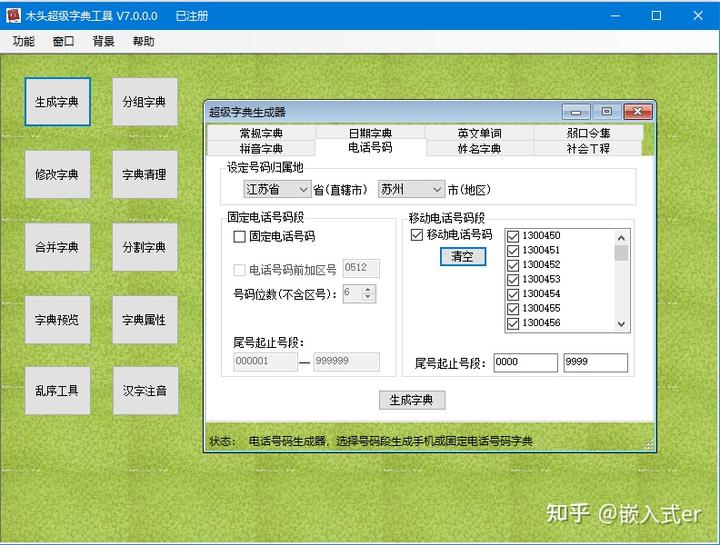
Task: Increase the 号码位数 stepper value
Action: 368,289
